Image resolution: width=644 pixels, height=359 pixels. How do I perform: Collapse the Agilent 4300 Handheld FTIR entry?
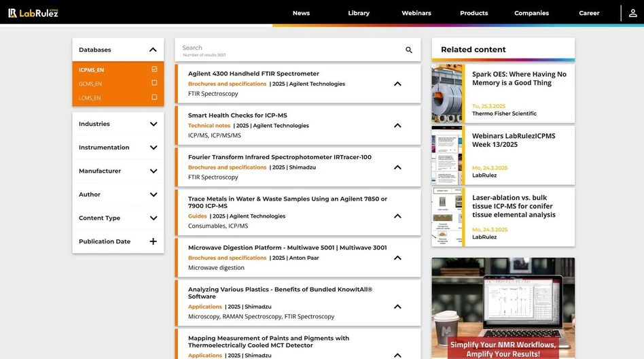(397, 84)
